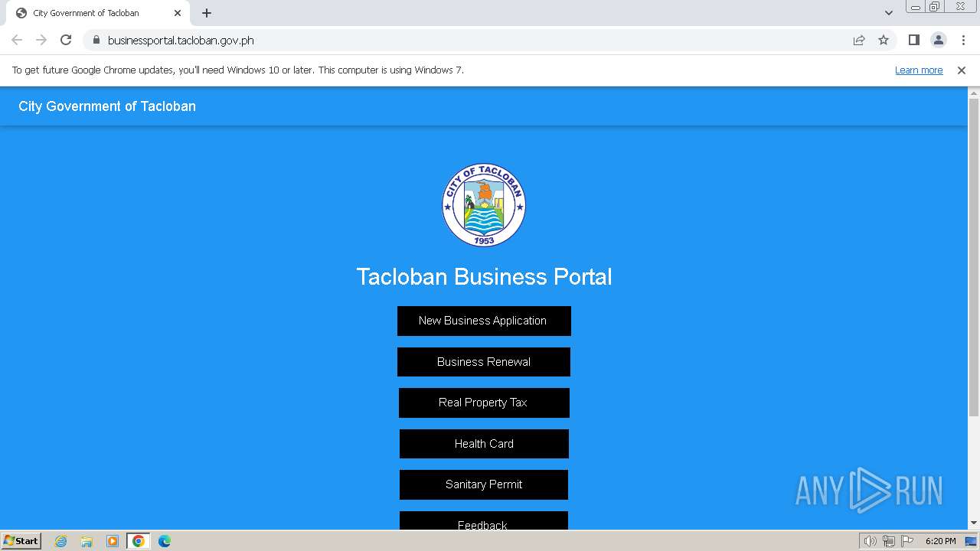Open Microsoft Edge taskbar icon

tap(165, 541)
